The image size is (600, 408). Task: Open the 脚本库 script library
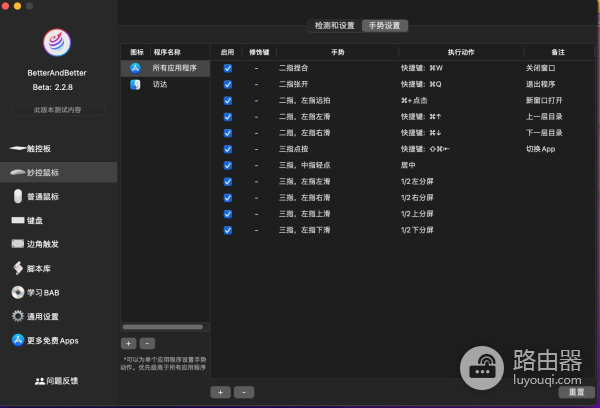tap(31, 268)
